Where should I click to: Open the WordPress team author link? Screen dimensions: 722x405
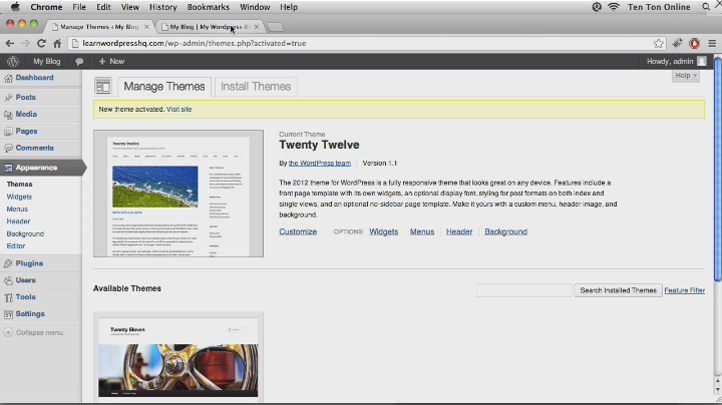point(320,163)
